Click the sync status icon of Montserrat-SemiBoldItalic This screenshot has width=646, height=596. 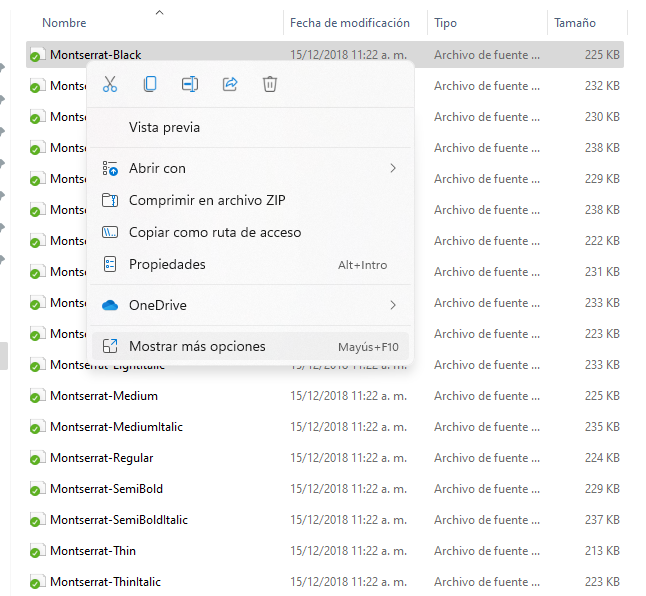click(35, 521)
